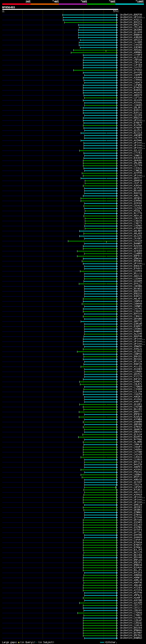The width and height of the screenshot is (146, 644).
Task: Click the UniRef100_C7PPH3 label
Action: 131,80
